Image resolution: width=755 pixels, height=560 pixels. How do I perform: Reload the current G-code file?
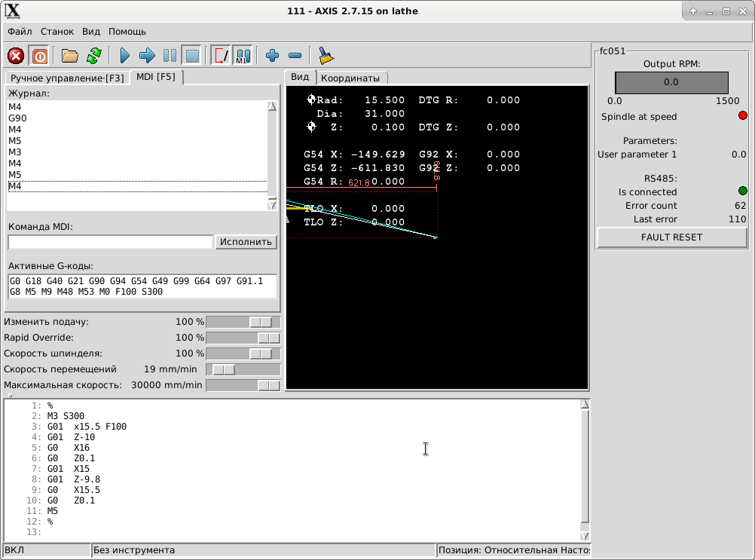tap(94, 56)
